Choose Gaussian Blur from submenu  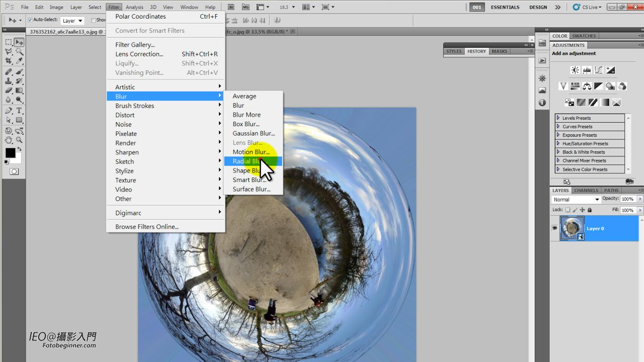pos(253,133)
